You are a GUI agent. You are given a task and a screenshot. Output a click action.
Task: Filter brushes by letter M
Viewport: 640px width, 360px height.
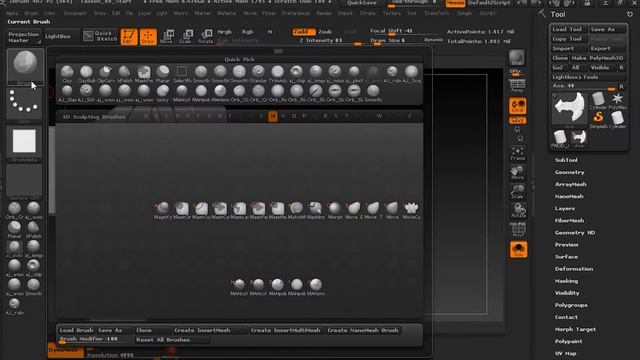273,116
